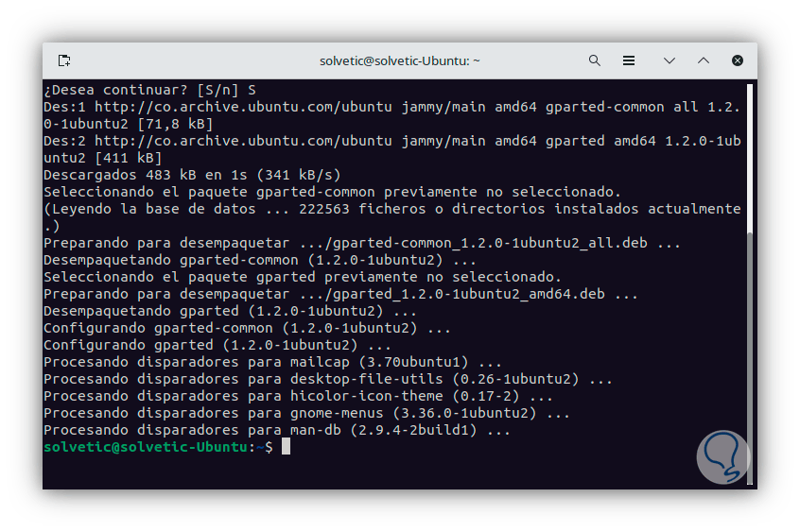
Task: Open the terminal search
Action: point(595,60)
